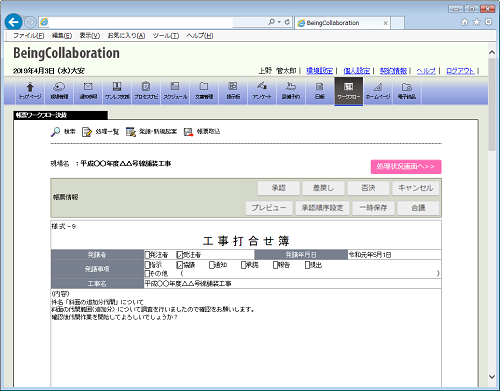
Task: Open the ホームページ navigation icon
Action: coord(378,91)
